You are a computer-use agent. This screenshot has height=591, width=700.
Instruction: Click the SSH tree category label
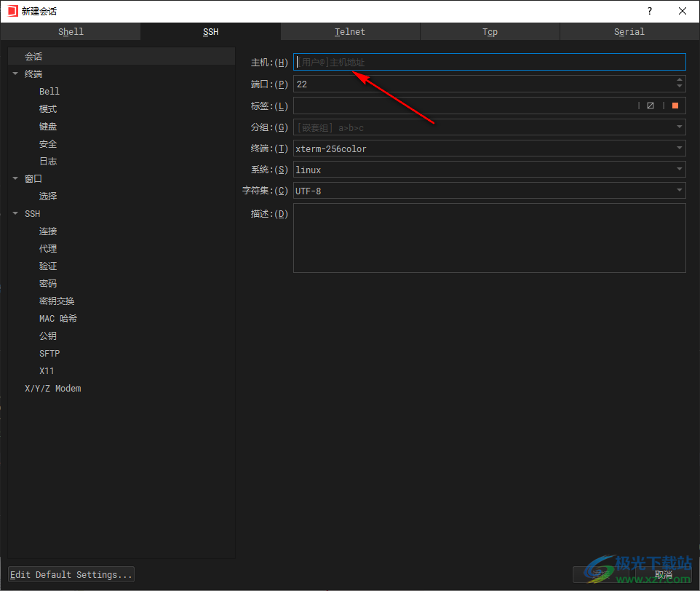click(32, 214)
